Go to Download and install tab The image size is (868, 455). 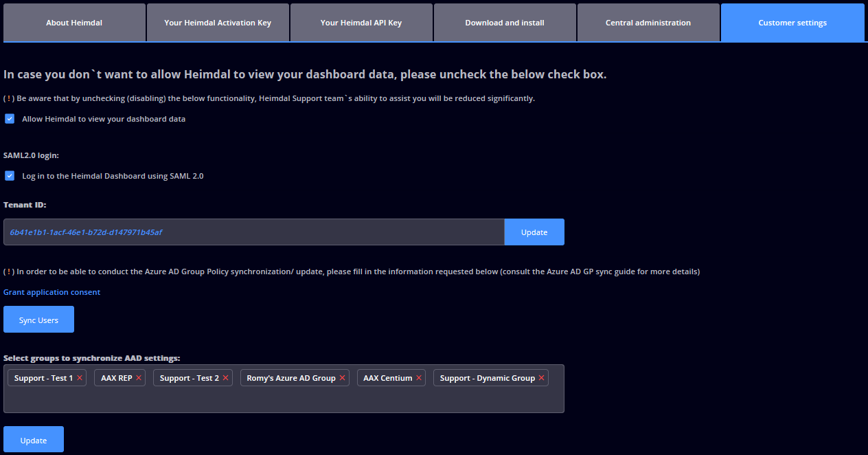[x=505, y=23]
